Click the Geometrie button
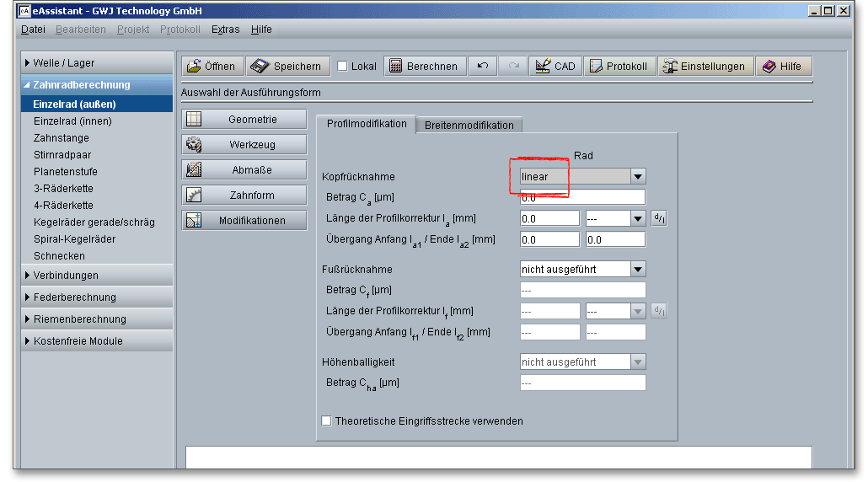This screenshot has width=868, height=482. coord(244,120)
